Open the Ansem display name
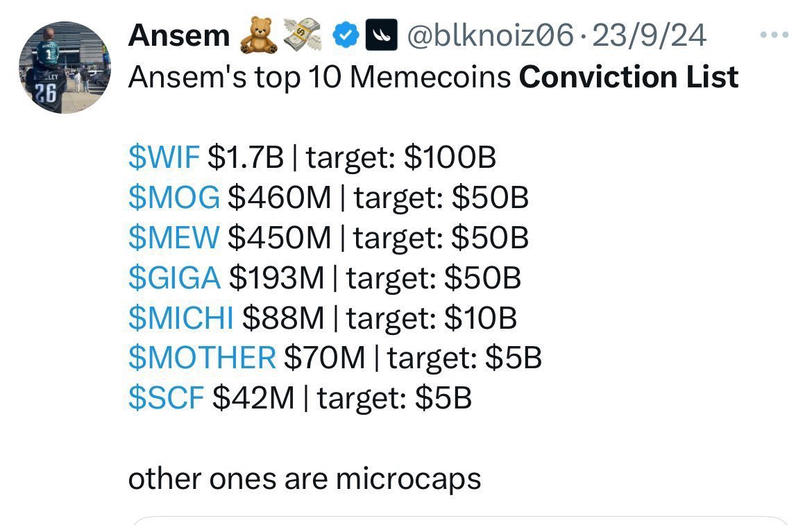This screenshot has height=525, width=812. point(178,35)
